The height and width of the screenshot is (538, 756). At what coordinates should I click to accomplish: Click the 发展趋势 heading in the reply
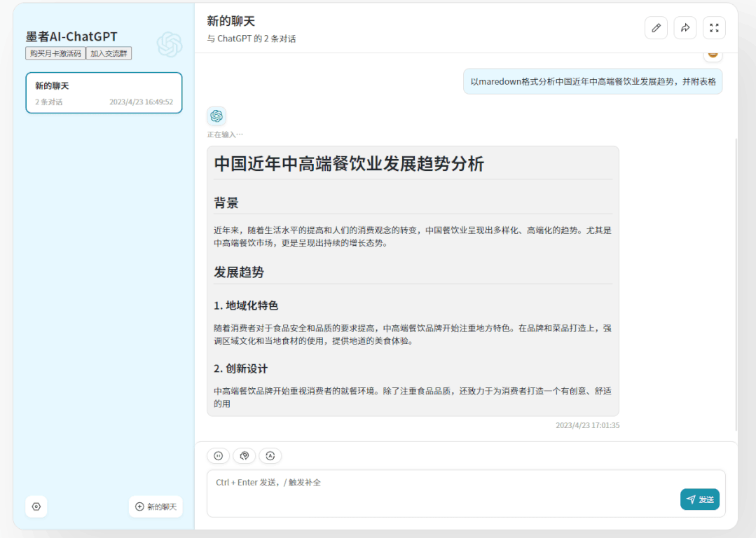pyautogui.click(x=239, y=273)
